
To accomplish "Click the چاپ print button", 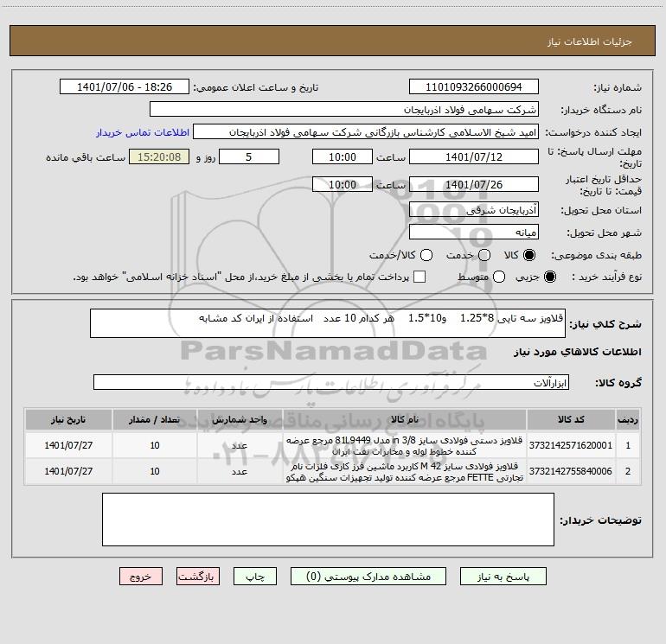I will tap(255, 577).
